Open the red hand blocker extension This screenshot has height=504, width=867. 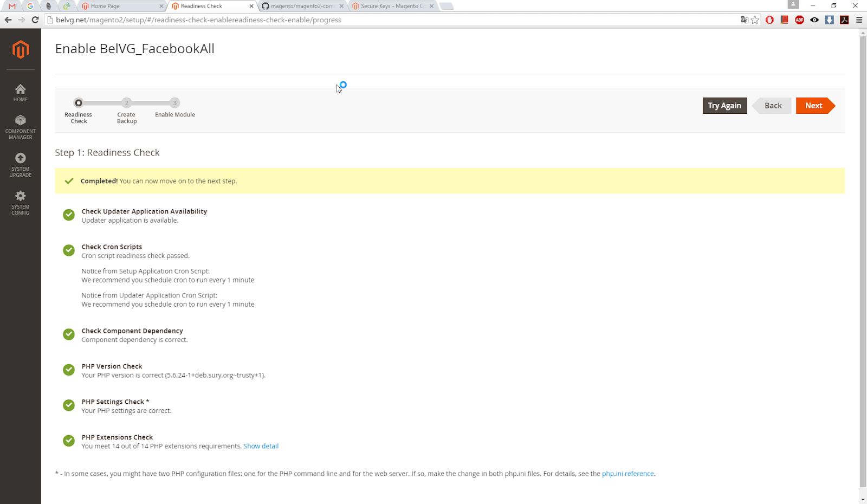pos(769,20)
